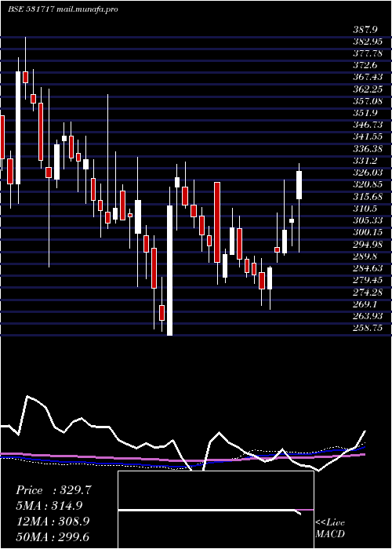Select the 258.75 price axis label
392x549 pixels.
(368, 328)
